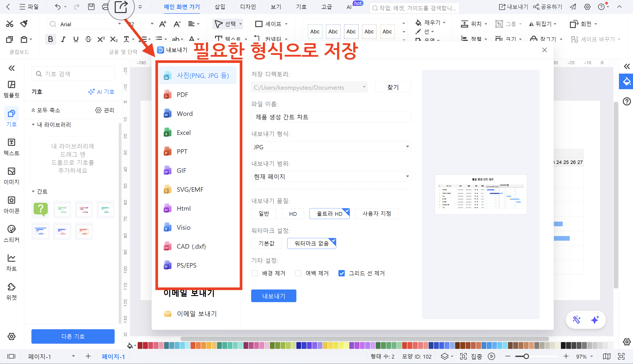Switch to the 디자인 ribbon tab

tap(248, 7)
